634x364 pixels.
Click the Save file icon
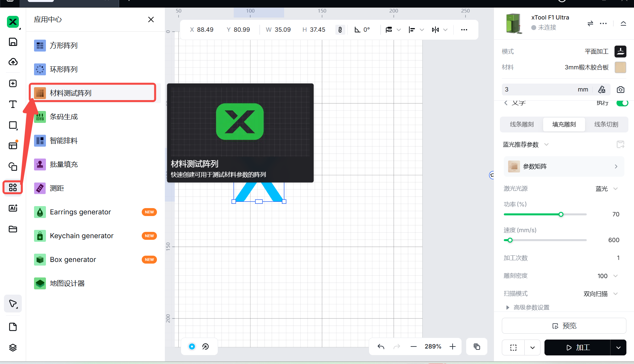(13, 42)
